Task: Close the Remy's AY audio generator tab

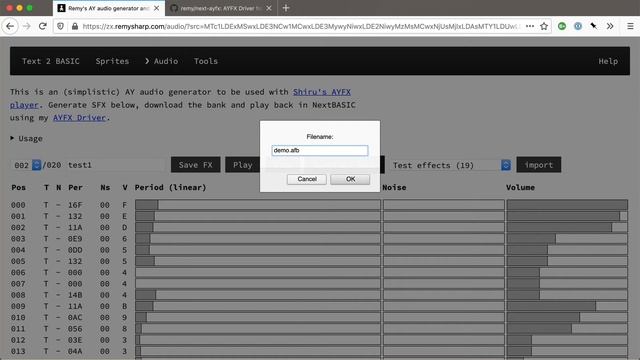Action: (x=156, y=8)
